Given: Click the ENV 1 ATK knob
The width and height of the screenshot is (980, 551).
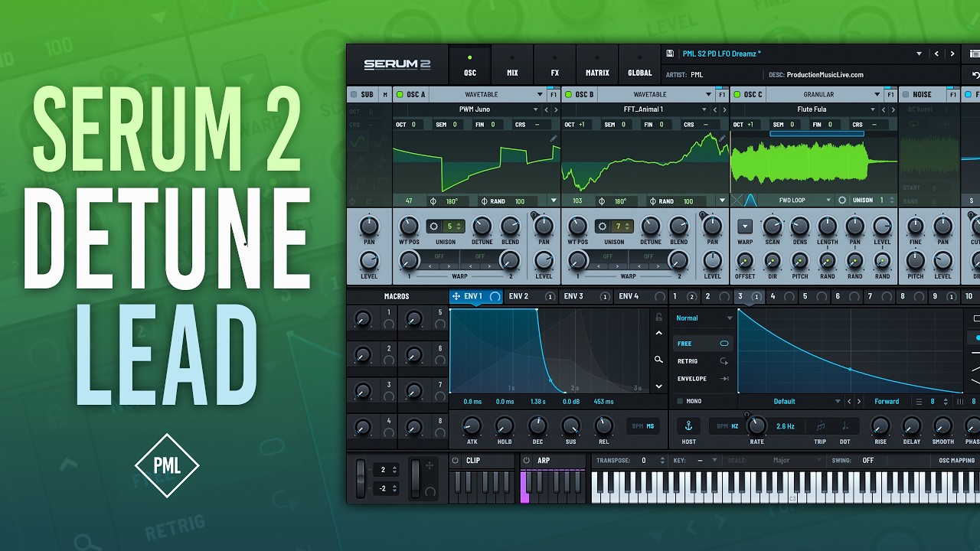Looking at the screenshot, I should point(472,425).
